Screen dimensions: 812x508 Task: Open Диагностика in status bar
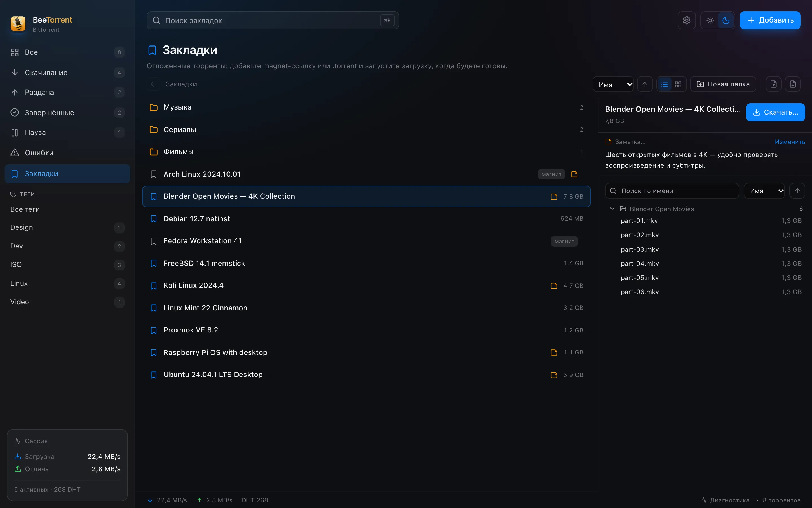click(725, 500)
